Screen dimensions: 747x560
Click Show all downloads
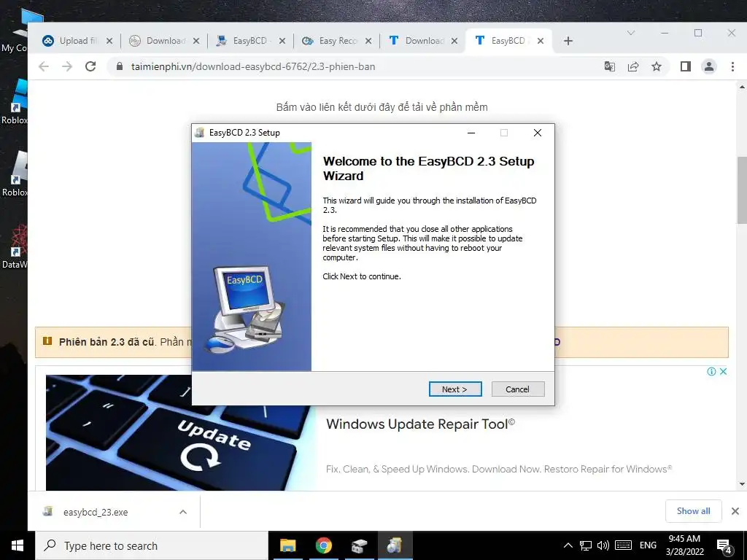point(693,511)
